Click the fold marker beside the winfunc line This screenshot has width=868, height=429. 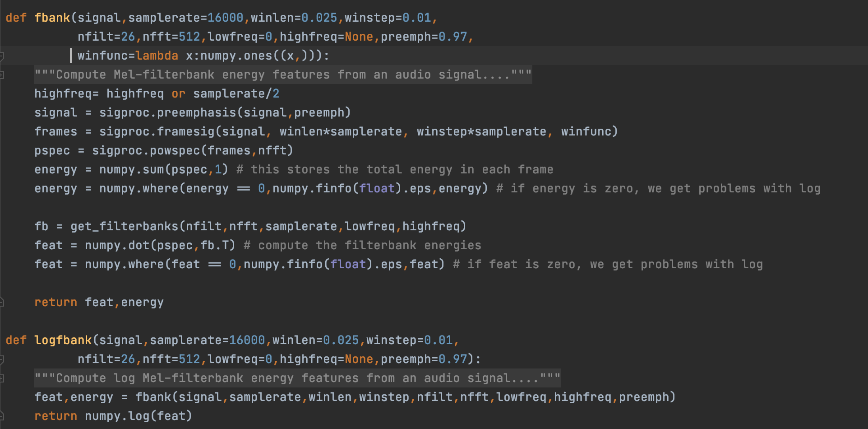(x=3, y=56)
